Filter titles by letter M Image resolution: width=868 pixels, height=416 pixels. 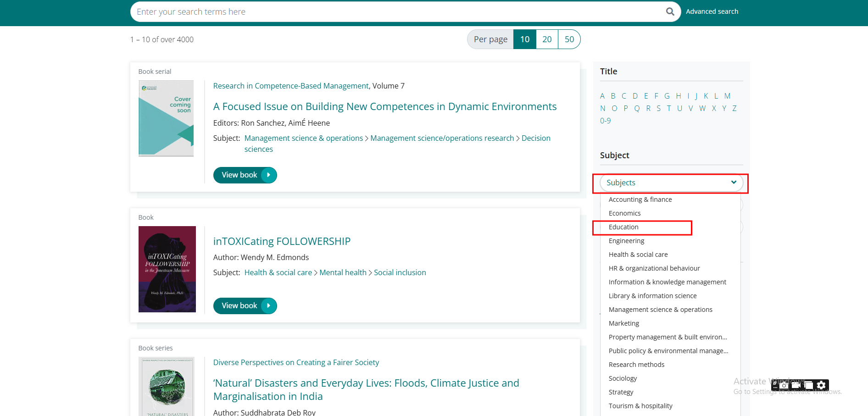(x=727, y=96)
